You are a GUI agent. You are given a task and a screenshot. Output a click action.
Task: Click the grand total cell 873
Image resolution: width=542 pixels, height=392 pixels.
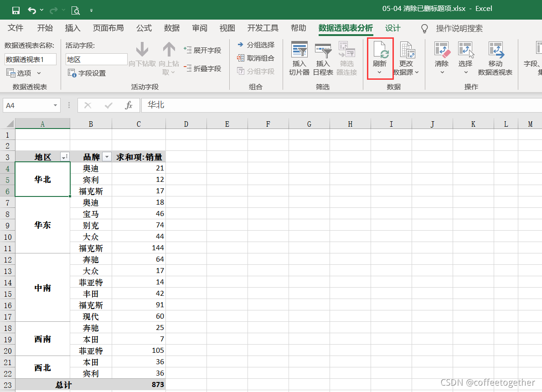pyautogui.click(x=139, y=384)
